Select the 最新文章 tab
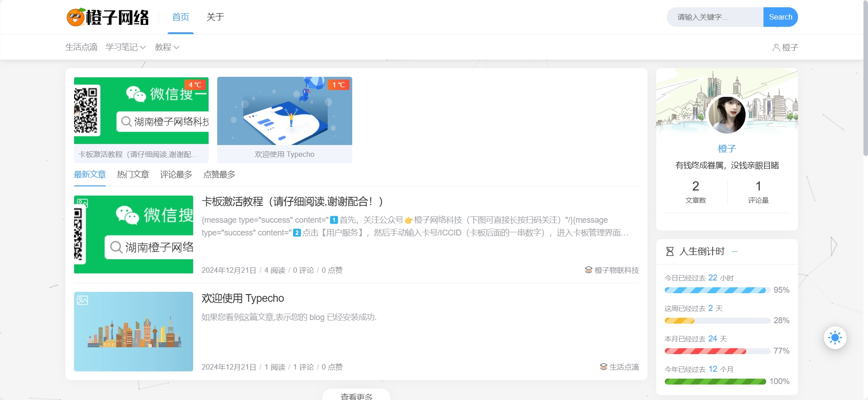Viewport: 868px width, 400px height. click(x=90, y=175)
